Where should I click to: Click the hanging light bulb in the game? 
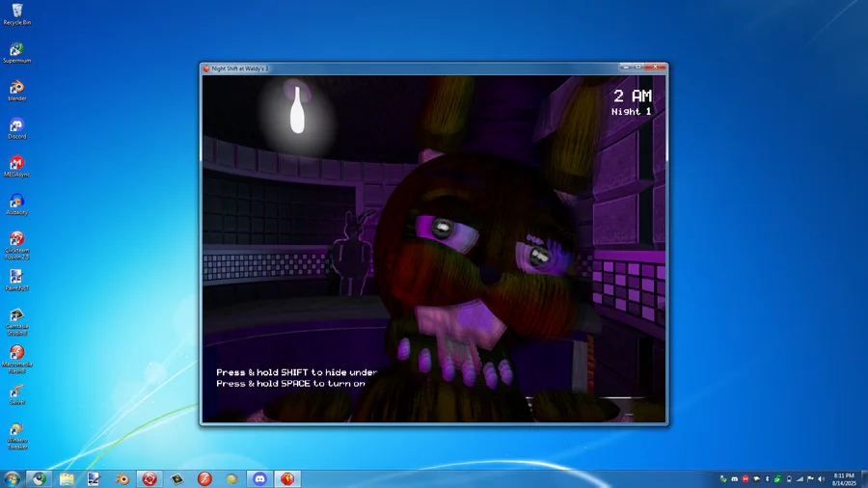coord(297,110)
